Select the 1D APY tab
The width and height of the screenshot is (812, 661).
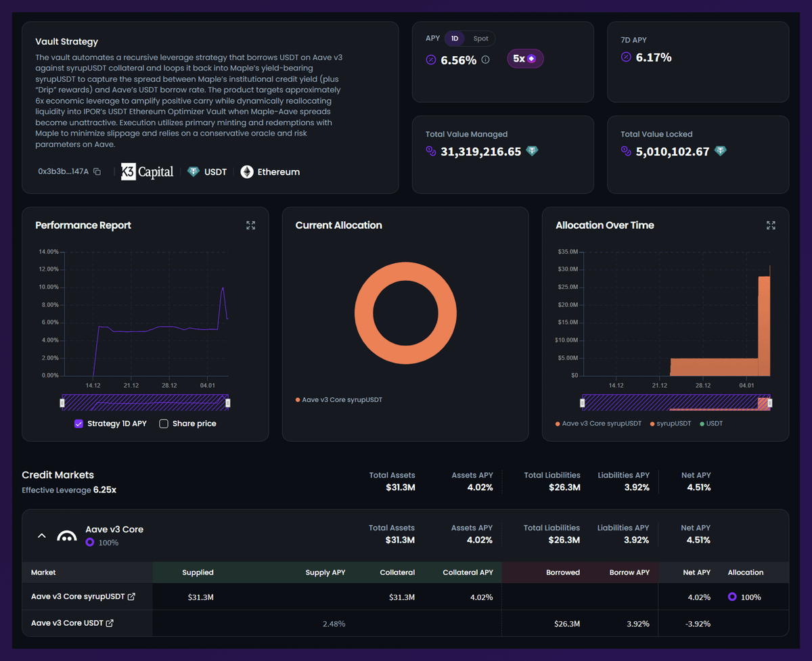(455, 39)
